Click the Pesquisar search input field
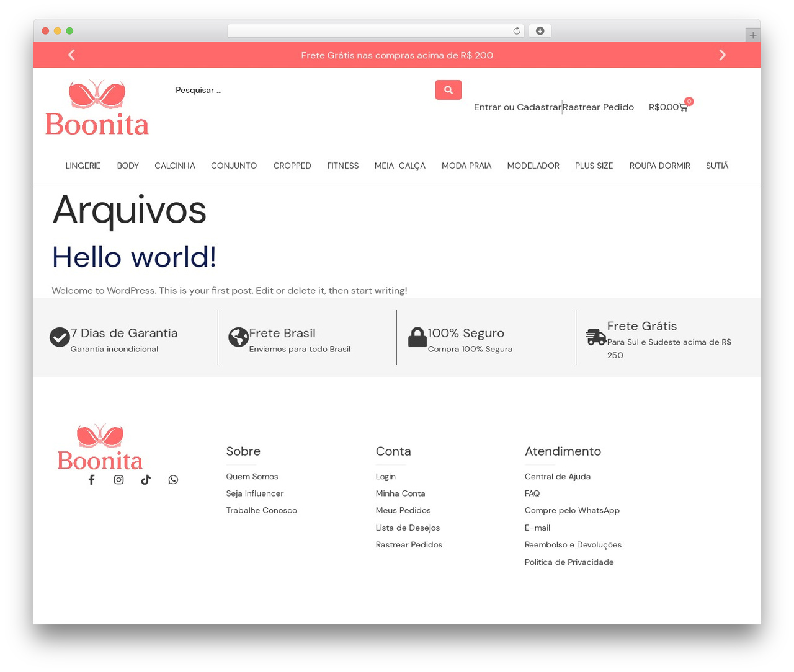Viewport: 794px width, 672px height. (301, 90)
